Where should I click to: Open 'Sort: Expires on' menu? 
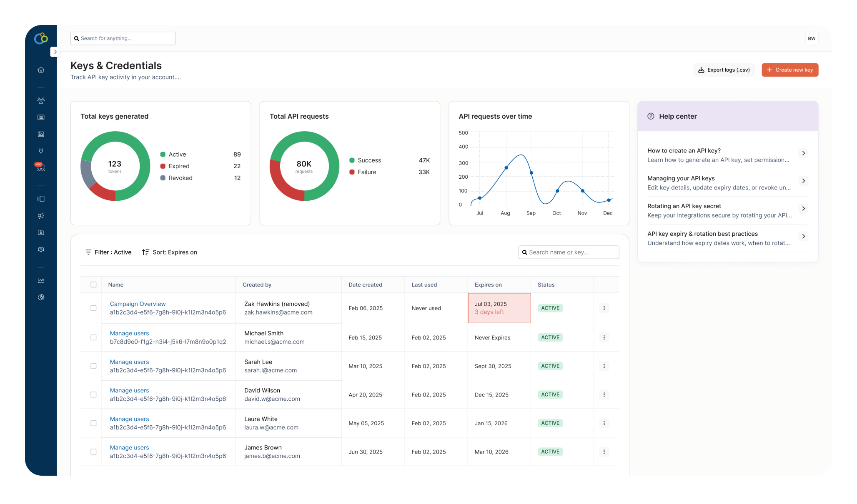coord(169,252)
